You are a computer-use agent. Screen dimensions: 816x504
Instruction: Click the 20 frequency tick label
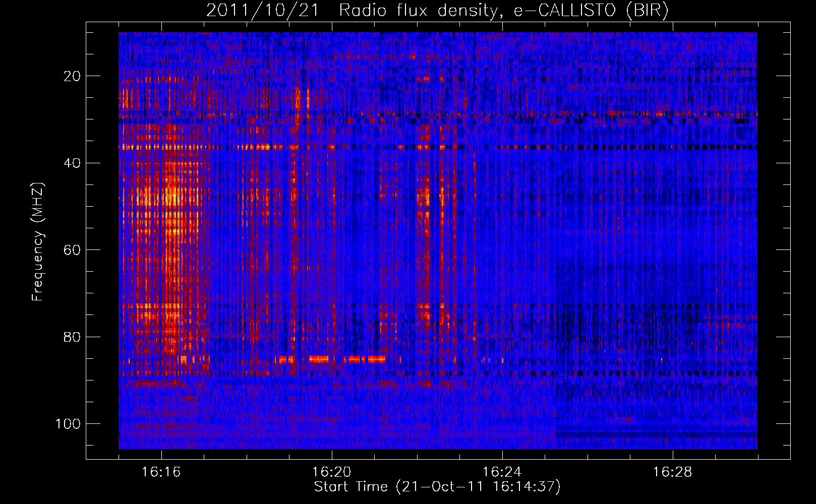72,76
